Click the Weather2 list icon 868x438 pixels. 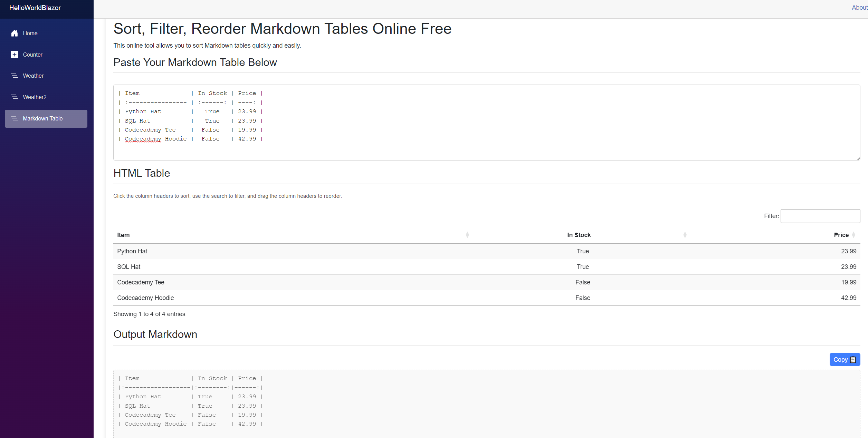[15, 97]
